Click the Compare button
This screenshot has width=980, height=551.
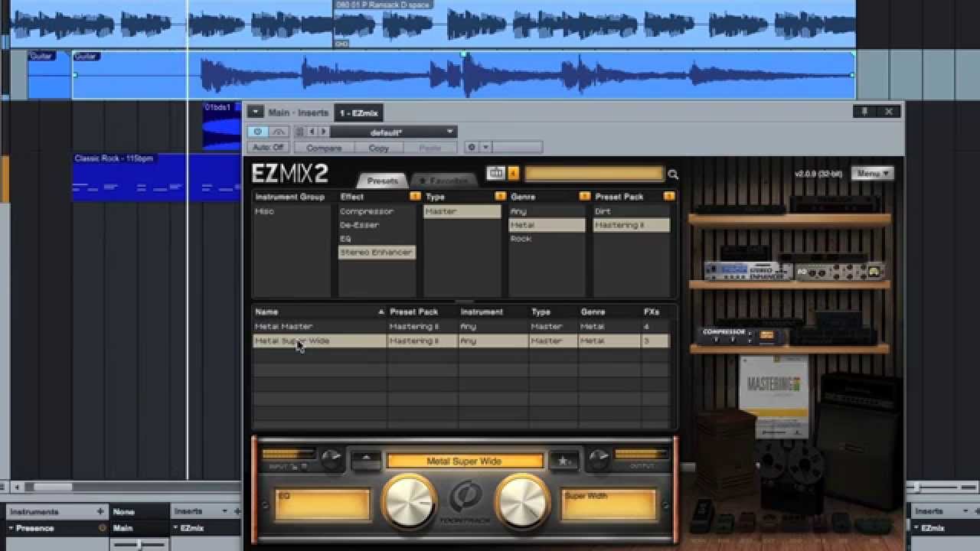tap(324, 148)
